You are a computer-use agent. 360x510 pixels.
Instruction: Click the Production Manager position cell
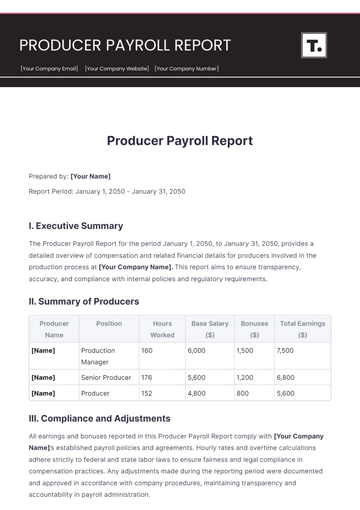pyautogui.click(x=109, y=356)
